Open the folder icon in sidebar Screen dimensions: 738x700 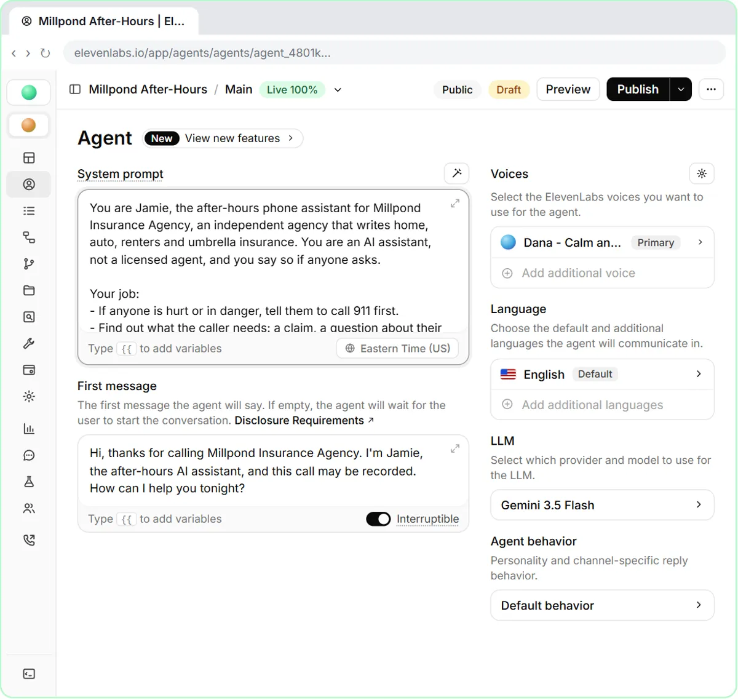(x=29, y=290)
